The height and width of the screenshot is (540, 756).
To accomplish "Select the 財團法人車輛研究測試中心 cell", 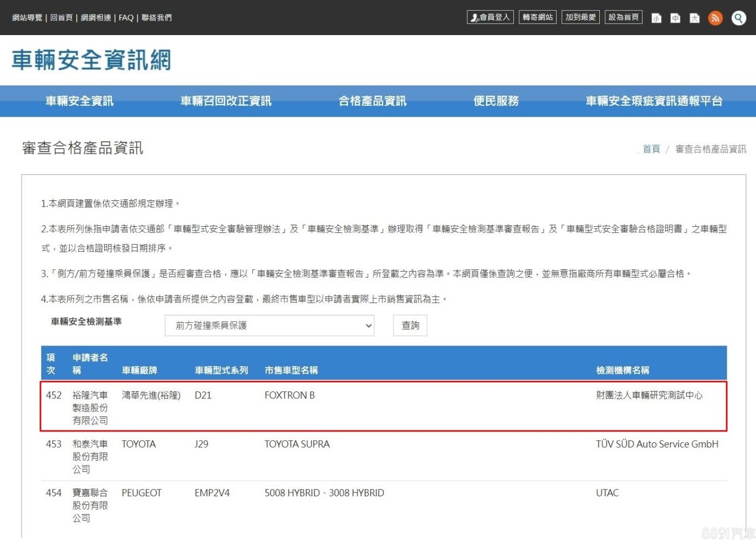I will [x=650, y=395].
